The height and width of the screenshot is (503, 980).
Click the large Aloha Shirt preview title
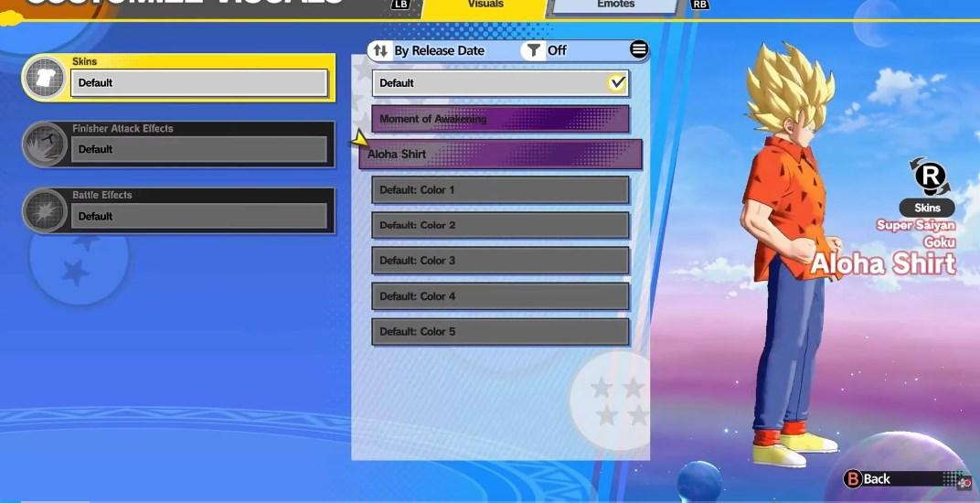coord(883,263)
